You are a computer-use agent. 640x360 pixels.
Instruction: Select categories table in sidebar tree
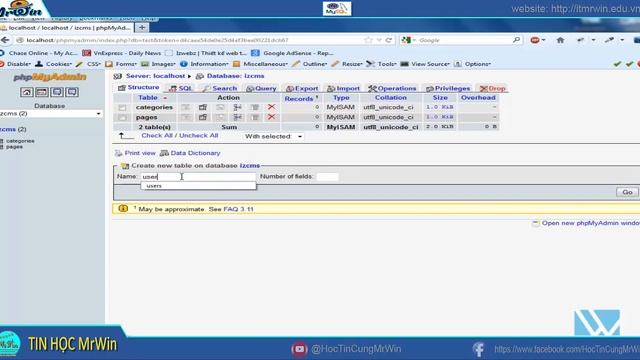pos(20,141)
